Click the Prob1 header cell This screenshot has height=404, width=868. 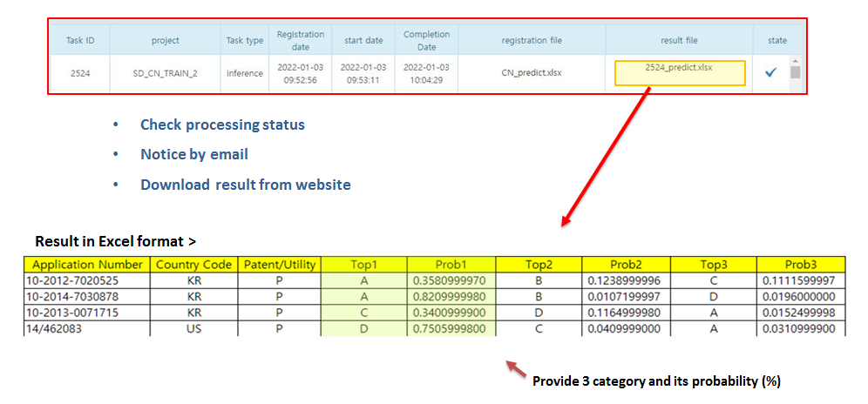click(x=451, y=265)
